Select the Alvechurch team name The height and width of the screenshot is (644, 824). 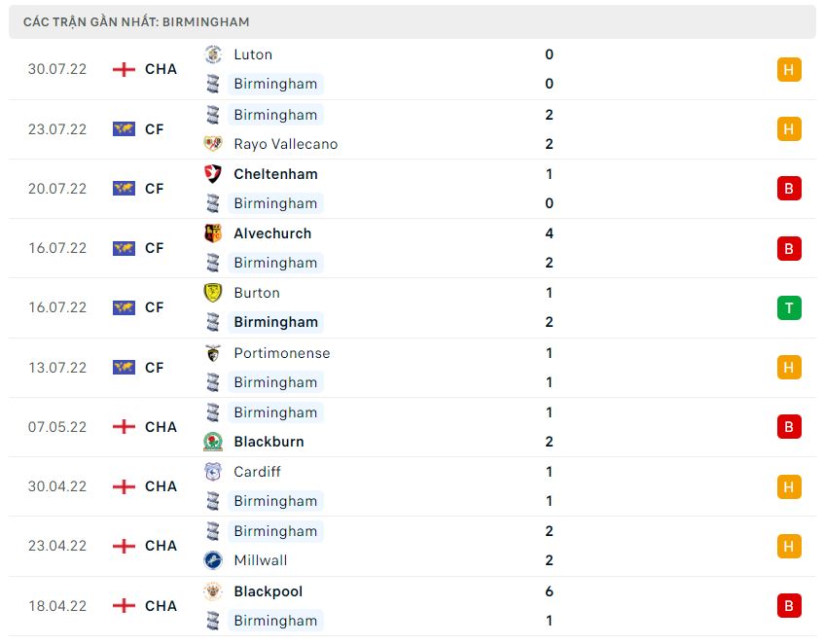[x=272, y=233]
